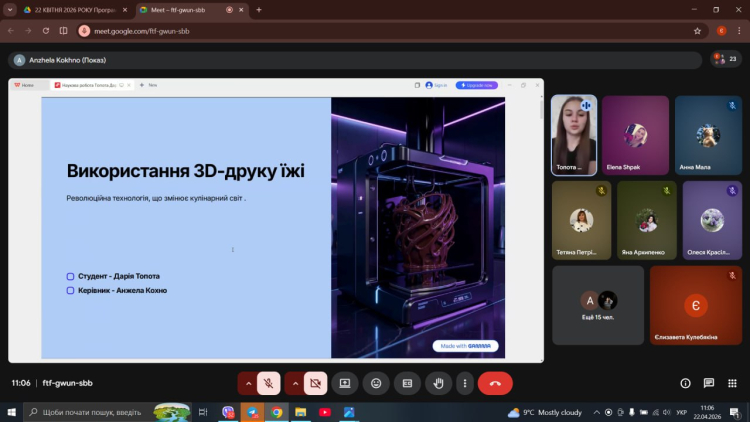The height and width of the screenshot is (422, 750).
Task: Open the three-dot more options menu
Action: [464, 383]
